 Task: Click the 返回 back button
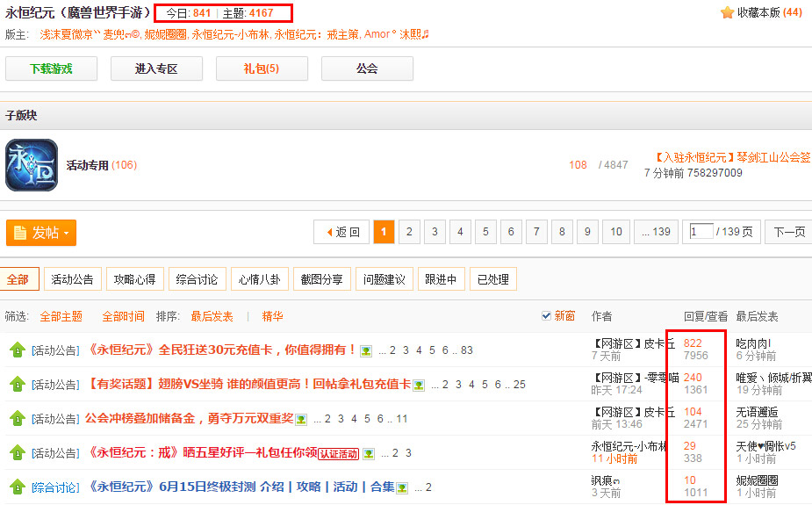(341, 232)
